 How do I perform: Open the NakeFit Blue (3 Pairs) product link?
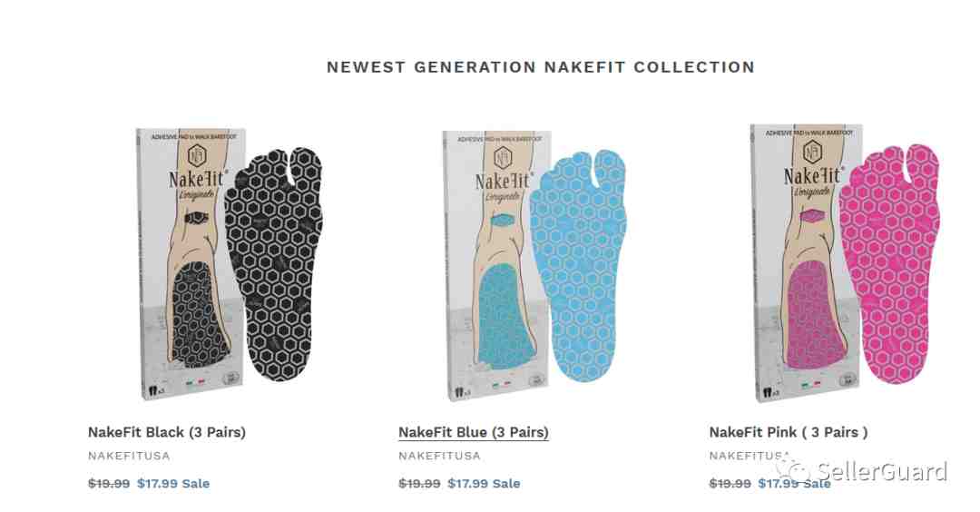pyautogui.click(x=474, y=432)
